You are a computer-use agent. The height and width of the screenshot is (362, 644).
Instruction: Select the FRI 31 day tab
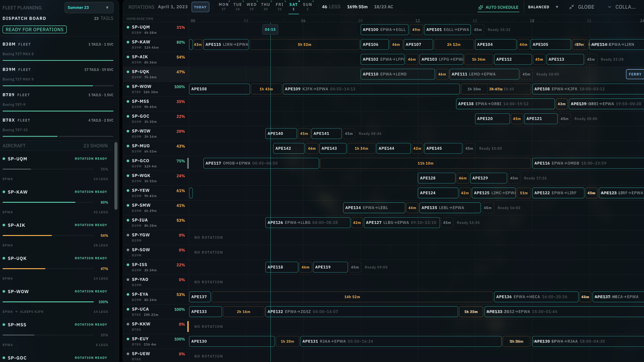279,7
